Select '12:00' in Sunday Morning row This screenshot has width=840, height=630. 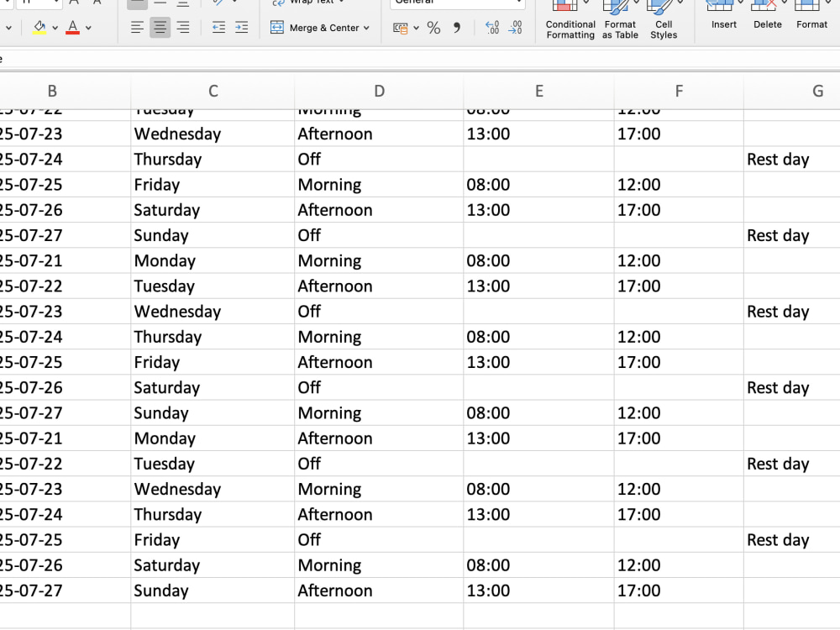679,412
